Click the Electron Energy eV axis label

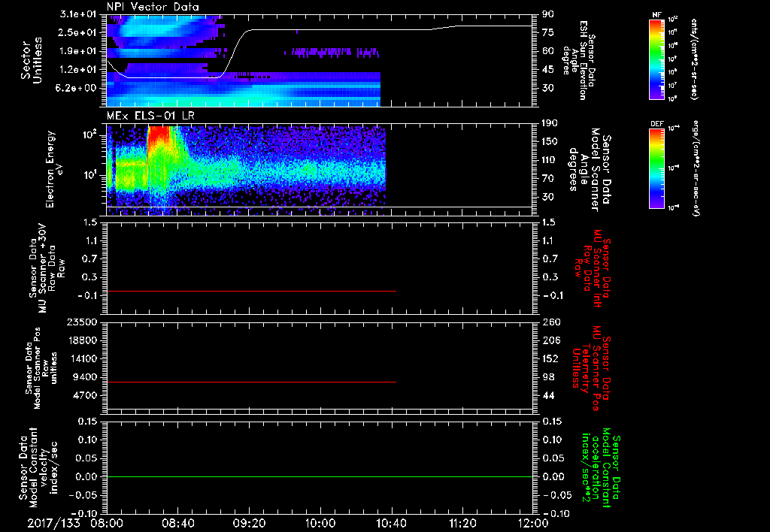(x=53, y=169)
